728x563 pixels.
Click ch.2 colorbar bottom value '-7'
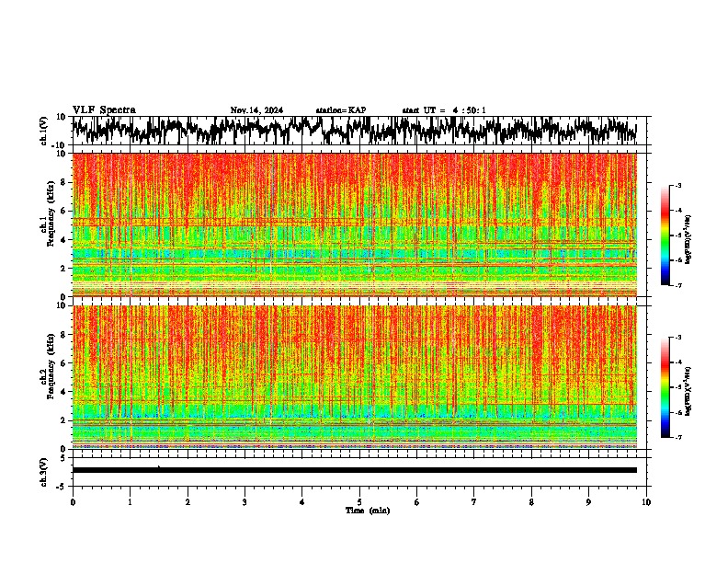pos(678,437)
